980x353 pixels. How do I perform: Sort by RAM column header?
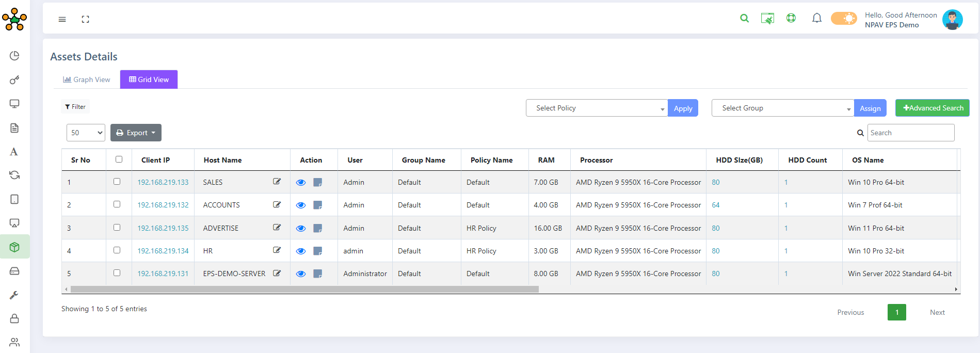(x=549, y=160)
